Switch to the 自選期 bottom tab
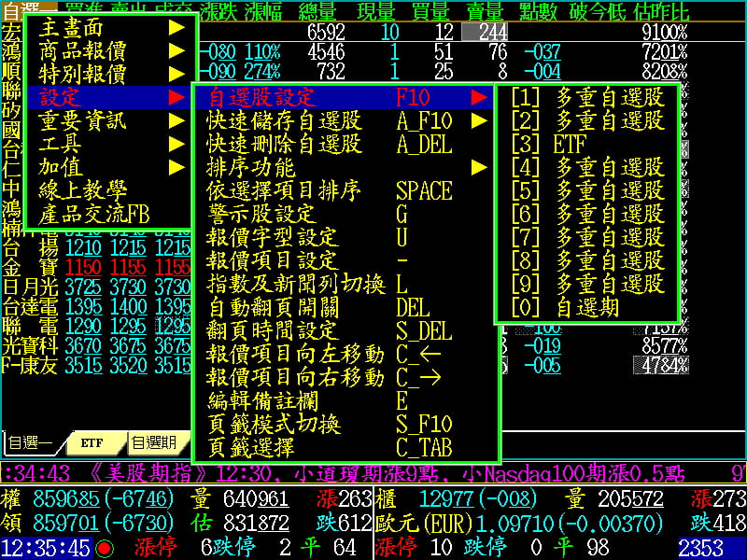This screenshot has height=560, width=747. coord(154,442)
